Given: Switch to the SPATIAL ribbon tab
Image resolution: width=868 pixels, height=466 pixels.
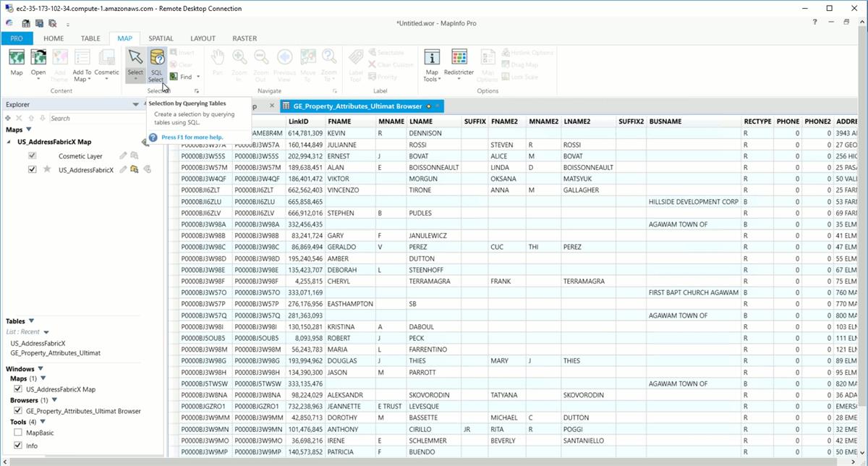Looking at the screenshot, I should [x=161, y=38].
